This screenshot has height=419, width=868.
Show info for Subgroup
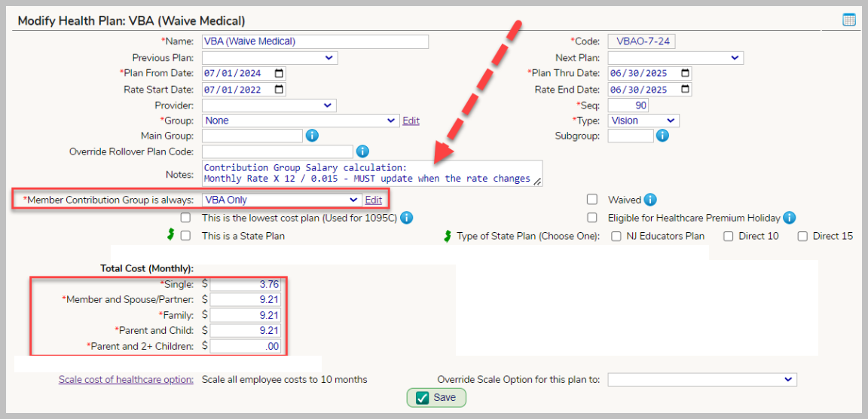[662, 136]
